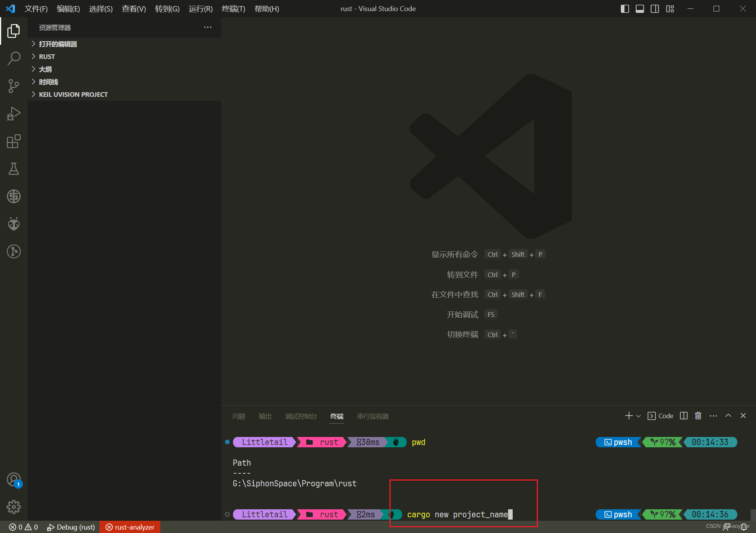Switch to 调试控制台 panel tab
Image resolution: width=756 pixels, height=533 pixels.
(x=301, y=416)
